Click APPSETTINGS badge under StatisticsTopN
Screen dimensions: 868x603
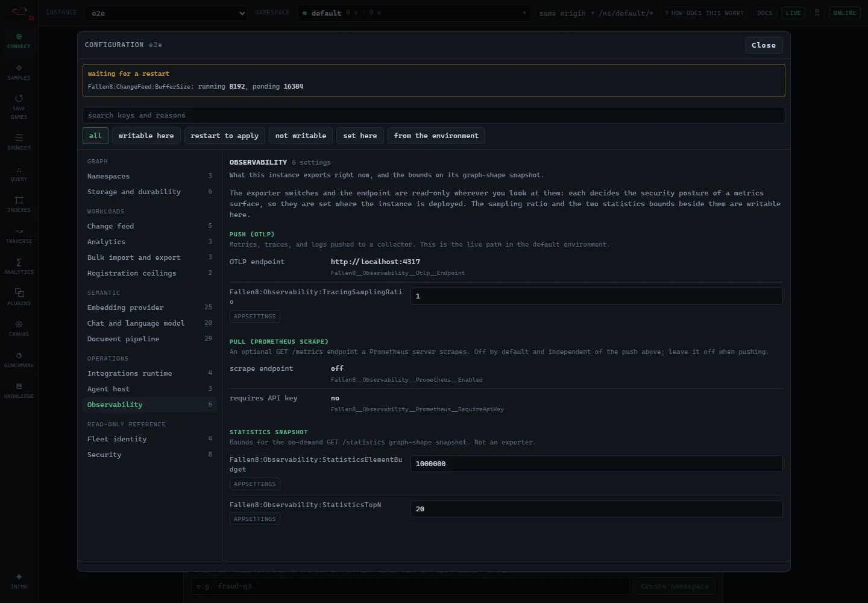[255, 519]
